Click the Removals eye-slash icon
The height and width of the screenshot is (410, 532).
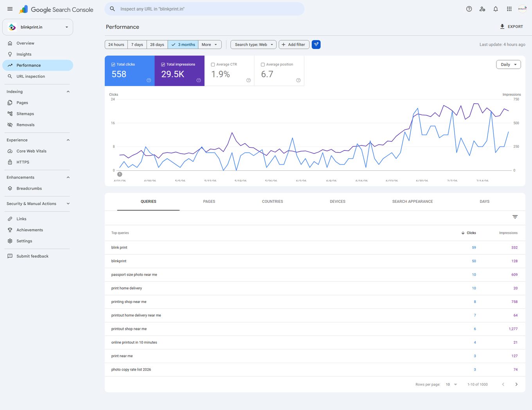(x=10, y=125)
